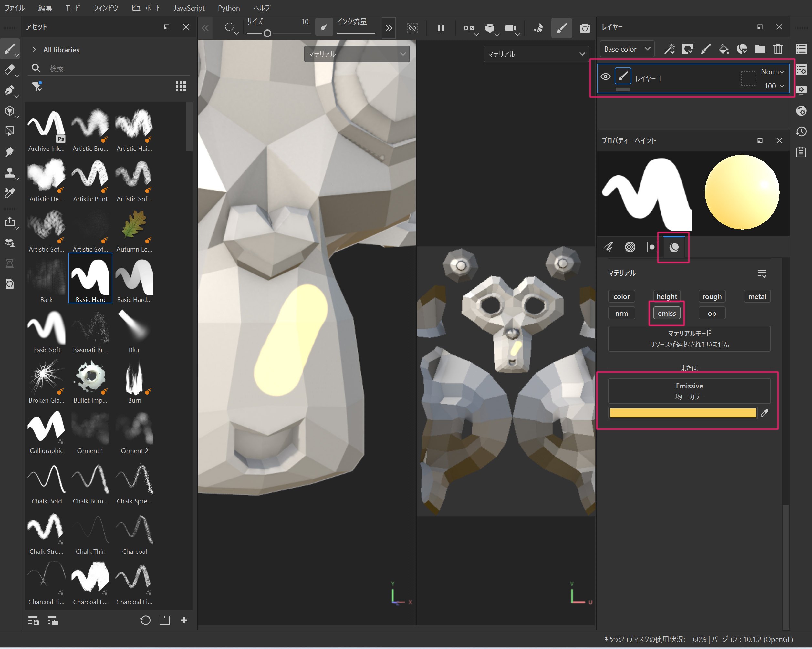Add a paint layer from Layers toolbar
Image resolution: width=812 pixels, height=649 pixels.
(705, 49)
